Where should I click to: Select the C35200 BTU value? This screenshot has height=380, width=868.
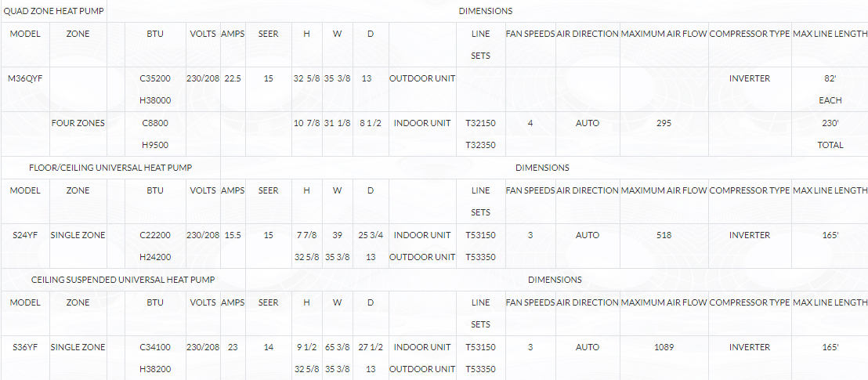coord(155,78)
